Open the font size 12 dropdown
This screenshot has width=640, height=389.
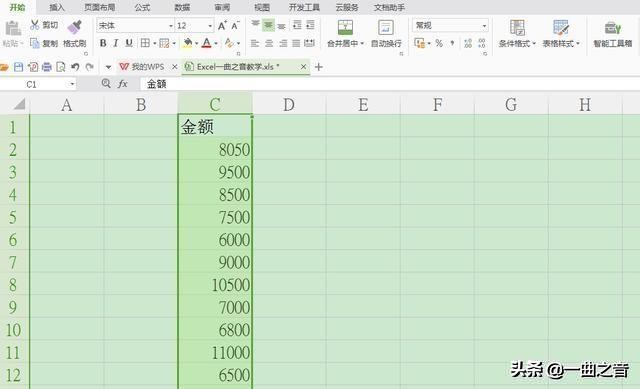coord(210,26)
